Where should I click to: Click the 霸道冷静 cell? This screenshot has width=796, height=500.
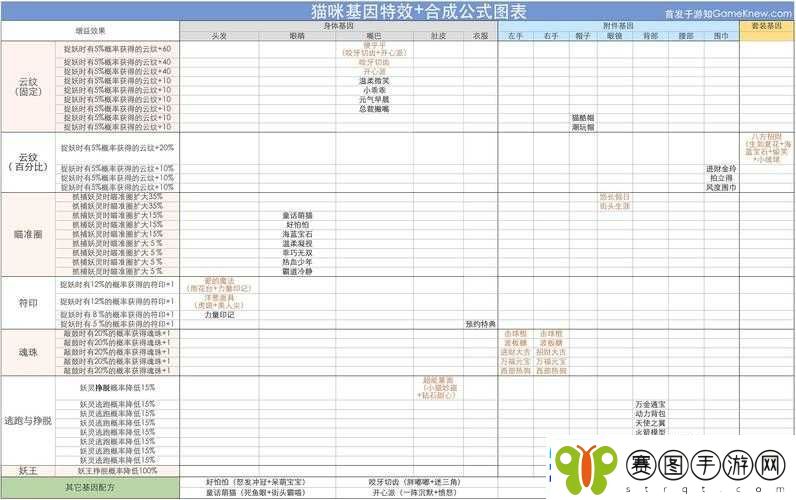(x=297, y=272)
